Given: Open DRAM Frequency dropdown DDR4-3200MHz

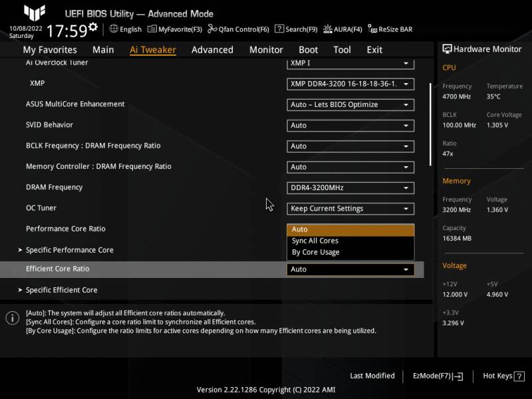Looking at the screenshot, I should (x=350, y=188).
